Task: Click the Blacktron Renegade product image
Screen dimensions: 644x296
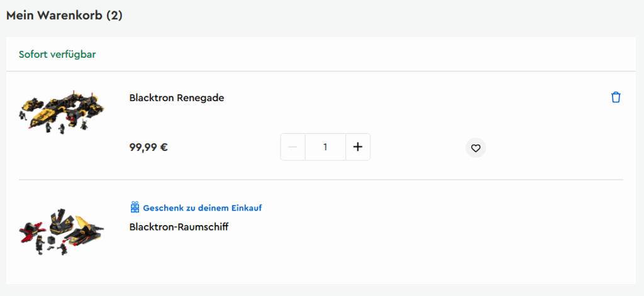Action: 62,112
